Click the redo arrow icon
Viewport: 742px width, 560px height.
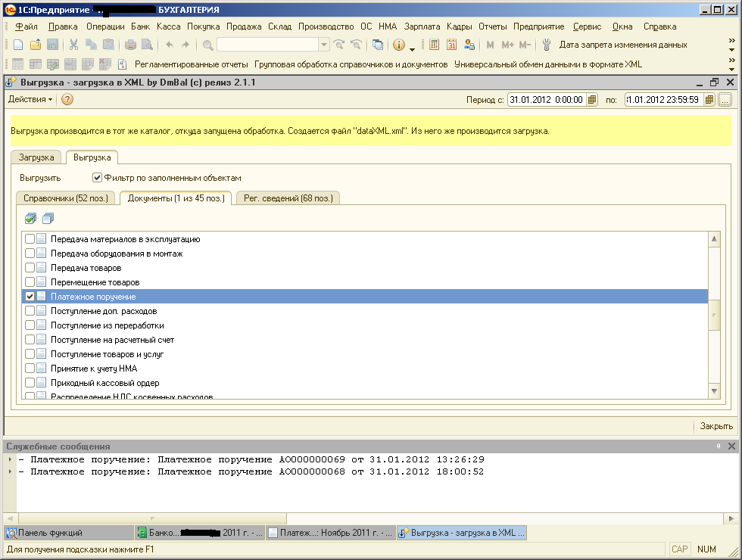(x=185, y=45)
